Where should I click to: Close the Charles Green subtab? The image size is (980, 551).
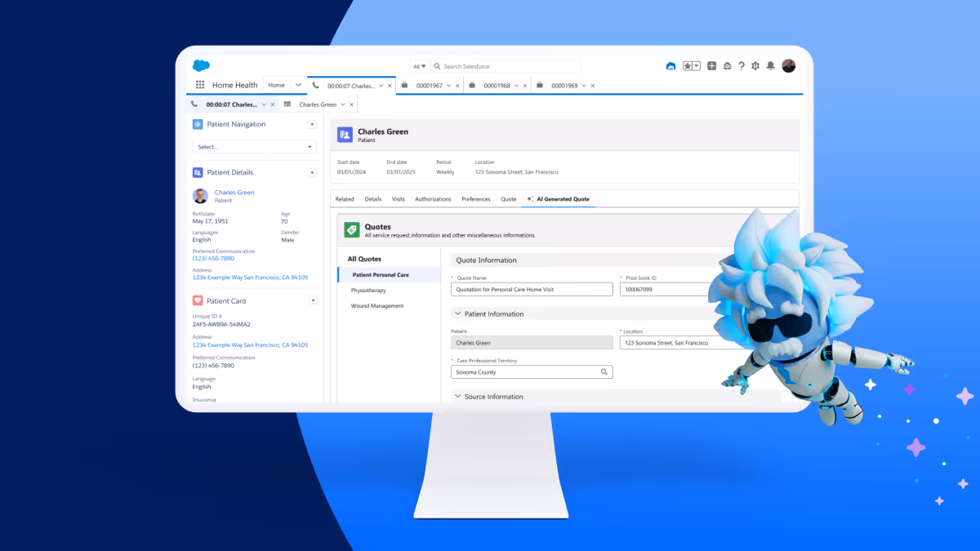coord(352,104)
